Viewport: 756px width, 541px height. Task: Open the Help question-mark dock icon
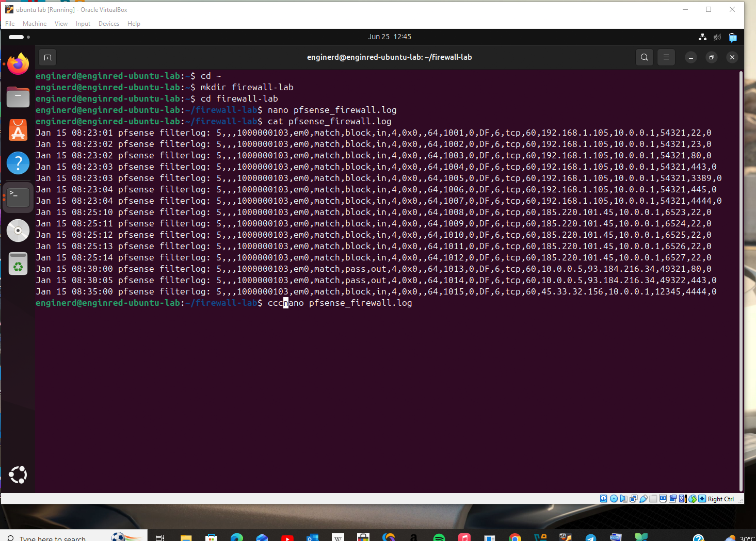tap(18, 163)
